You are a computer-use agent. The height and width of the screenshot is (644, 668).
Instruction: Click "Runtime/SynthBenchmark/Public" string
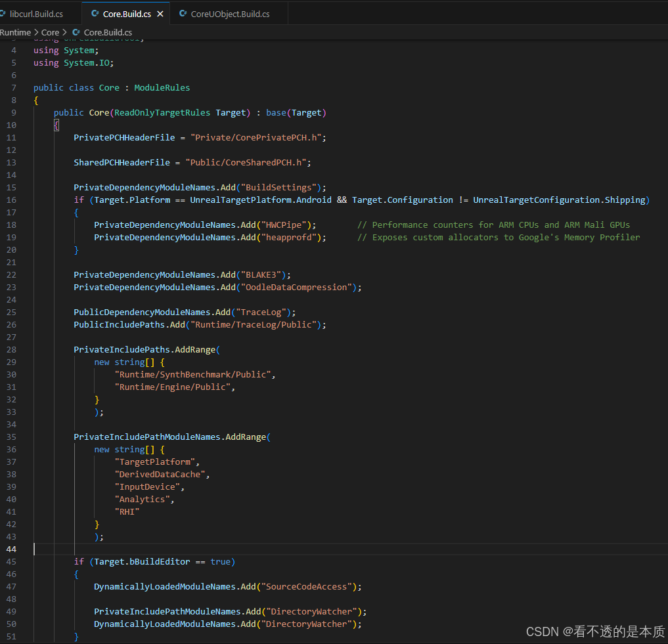(192, 374)
